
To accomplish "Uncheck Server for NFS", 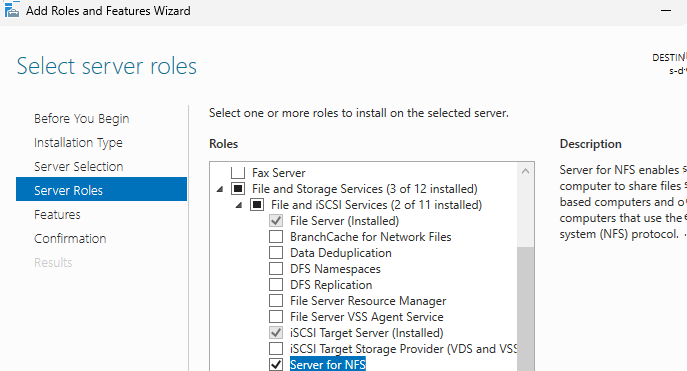I will click(x=276, y=364).
